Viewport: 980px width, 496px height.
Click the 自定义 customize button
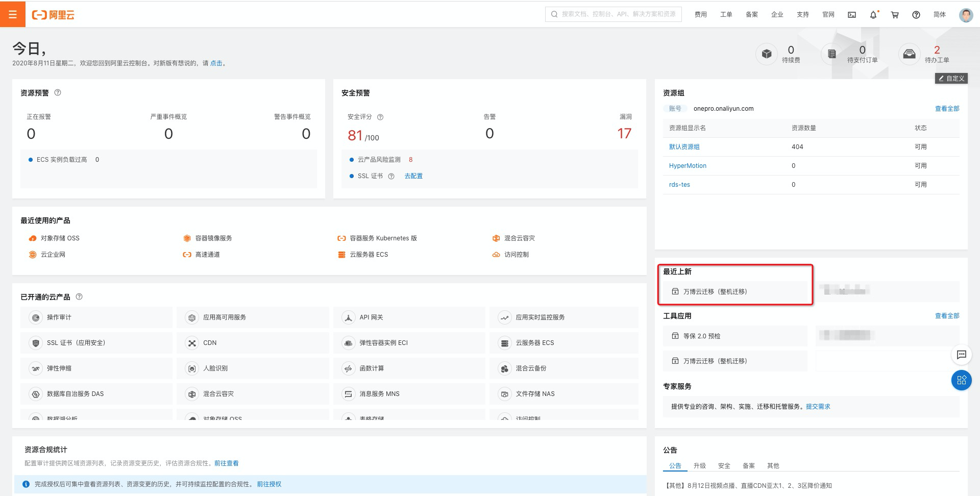pyautogui.click(x=951, y=78)
